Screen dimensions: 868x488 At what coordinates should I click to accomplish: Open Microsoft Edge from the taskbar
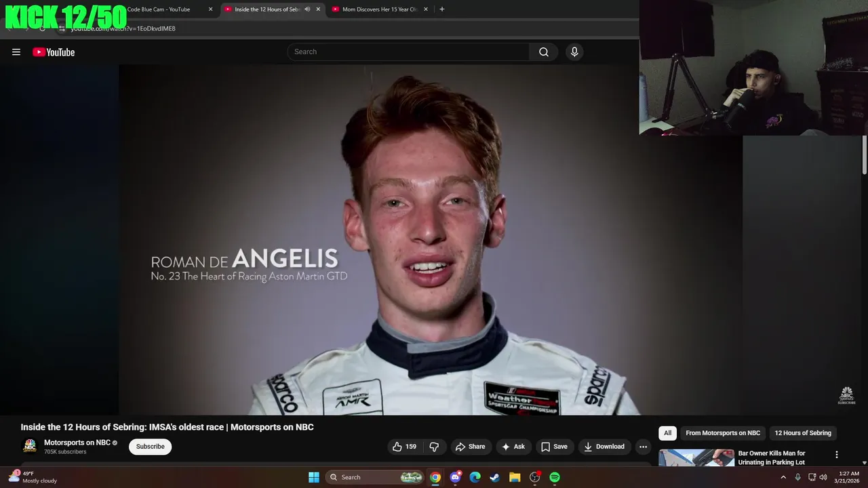click(x=475, y=477)
